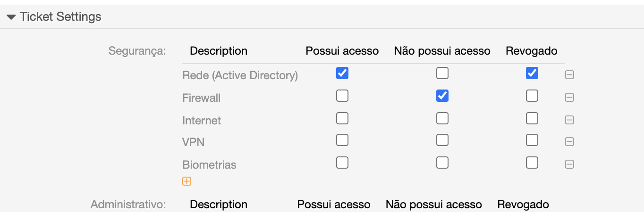Screen dimensions: 644x212
Task: Tick Não possui acesso for Biometrias
Action: [x=442, y=163]
